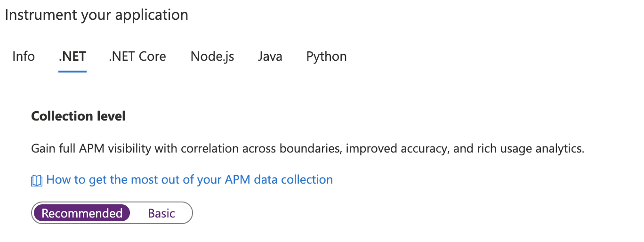Viewport: 644px width, 242px height.
Task: Open the APM data collection help link
Action: [189, 179]
